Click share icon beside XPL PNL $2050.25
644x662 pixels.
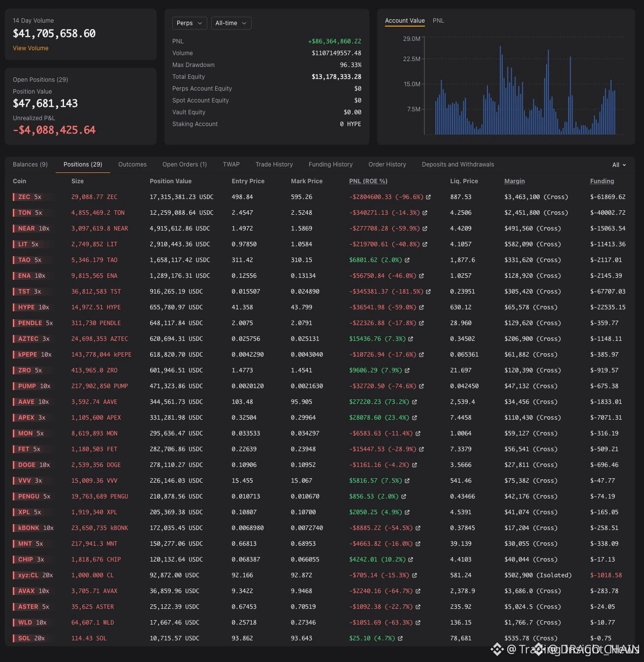(x=407, y=512)
